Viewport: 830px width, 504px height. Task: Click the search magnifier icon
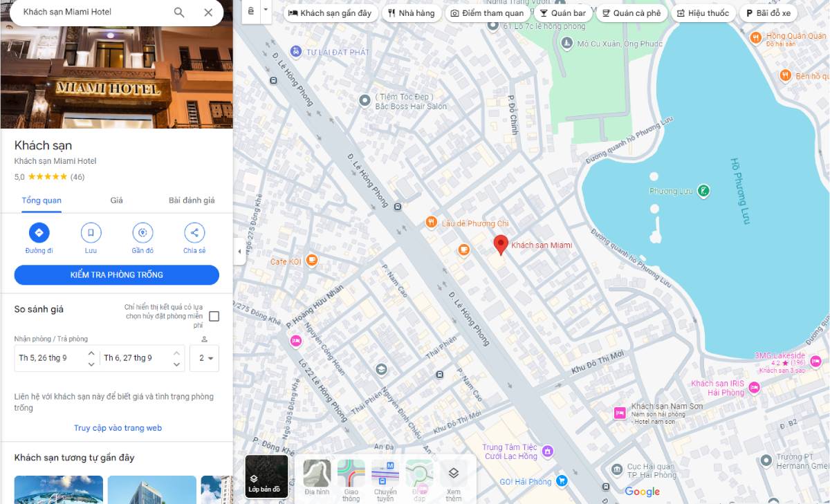[x=179, y=12]
